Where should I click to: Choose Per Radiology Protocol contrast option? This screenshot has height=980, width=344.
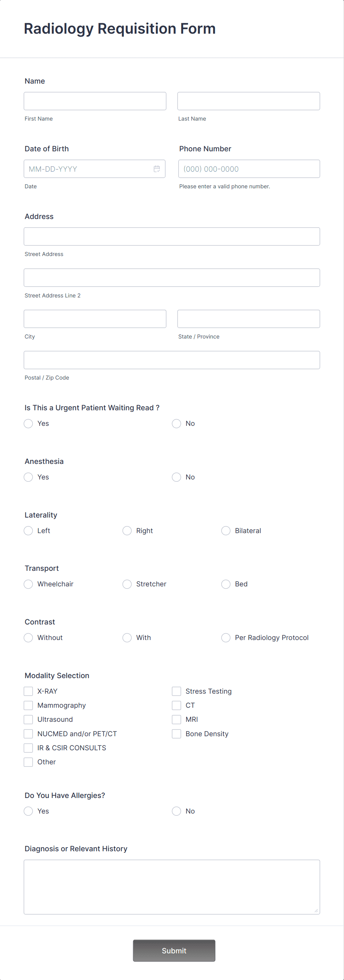point(226,637)
